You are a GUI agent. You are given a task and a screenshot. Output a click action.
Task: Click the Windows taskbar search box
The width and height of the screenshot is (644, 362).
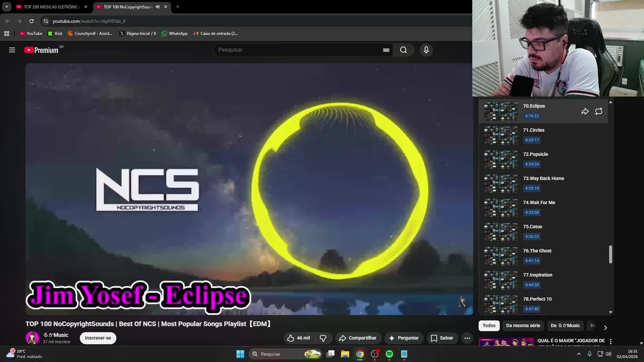tap(285, 354)
